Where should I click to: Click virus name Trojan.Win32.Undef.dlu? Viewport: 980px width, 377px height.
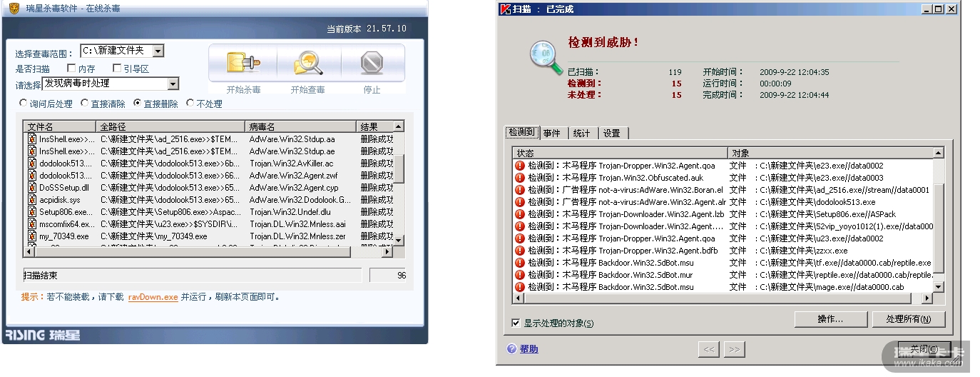[x=290, y=212]
